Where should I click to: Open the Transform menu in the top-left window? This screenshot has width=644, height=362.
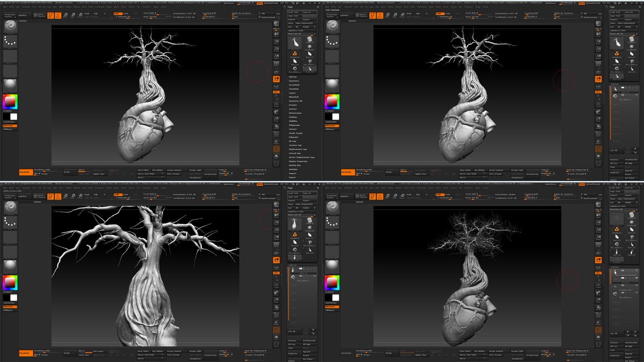(147, 7)
